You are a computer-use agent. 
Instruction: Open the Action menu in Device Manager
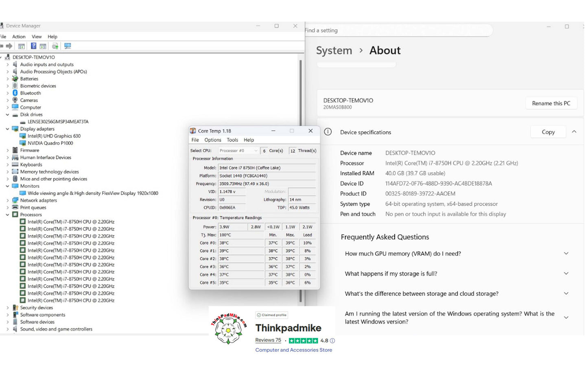coord(19,37)
